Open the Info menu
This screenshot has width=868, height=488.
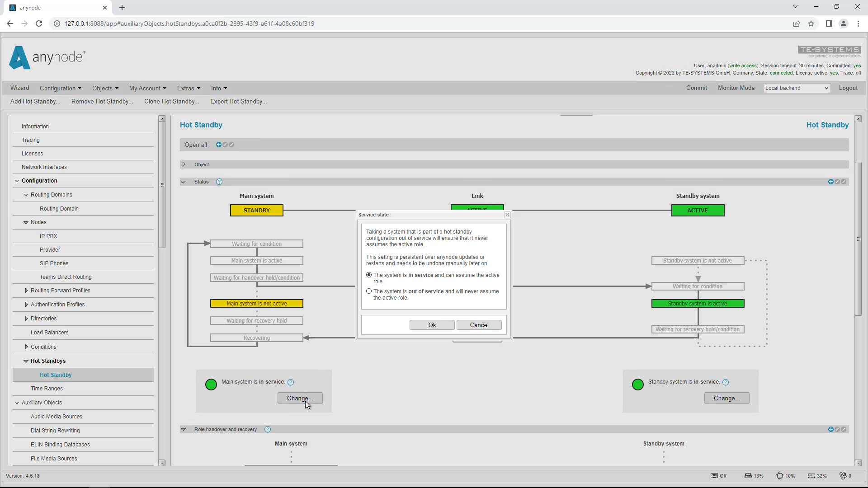(219, 88)
